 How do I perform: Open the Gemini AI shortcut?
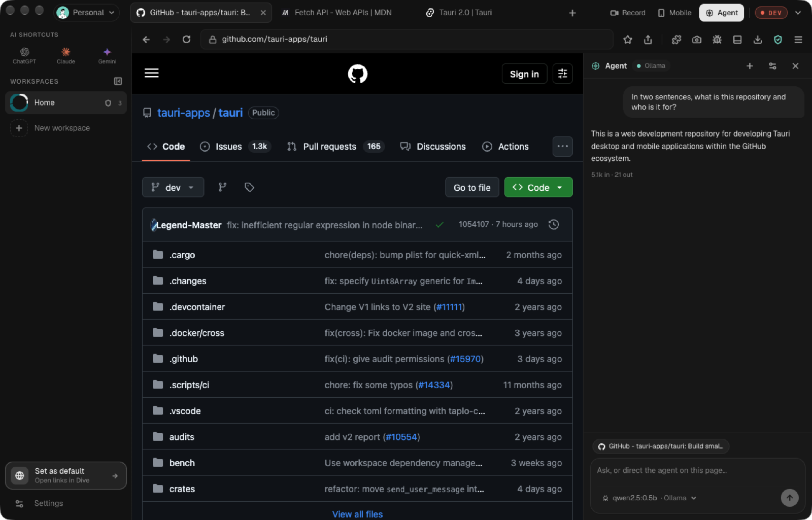click(x=107, y=55)
